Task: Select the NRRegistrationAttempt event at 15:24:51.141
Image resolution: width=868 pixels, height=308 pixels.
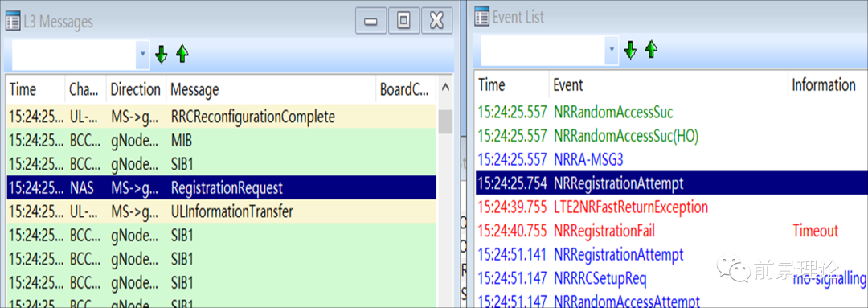Action: tap(671, 255)
